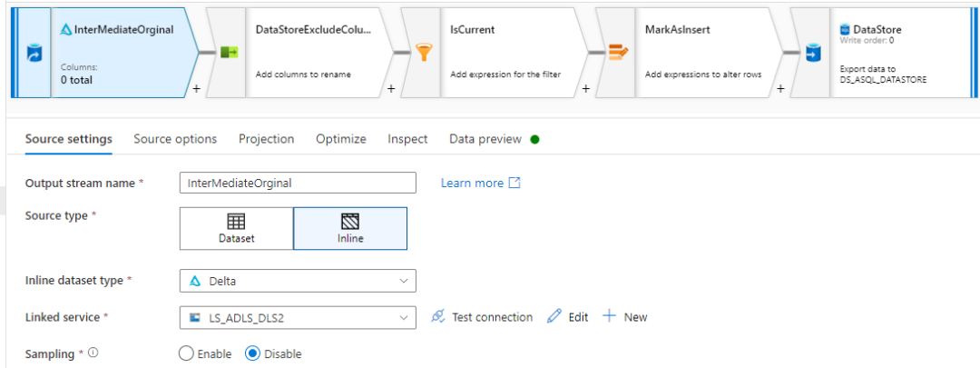Screen dimensions: 980x368
Task: Click the LS_ADLS_DLS2 storage icon
Action: pos(195,317)
